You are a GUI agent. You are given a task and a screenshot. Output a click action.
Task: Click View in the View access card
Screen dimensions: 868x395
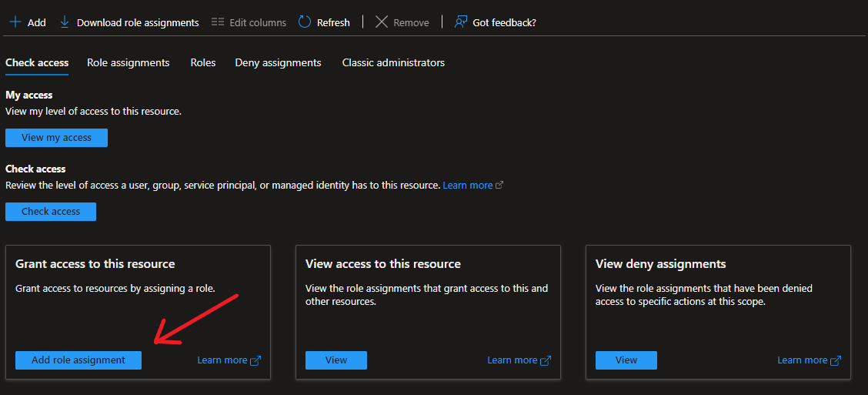(336, 360)
